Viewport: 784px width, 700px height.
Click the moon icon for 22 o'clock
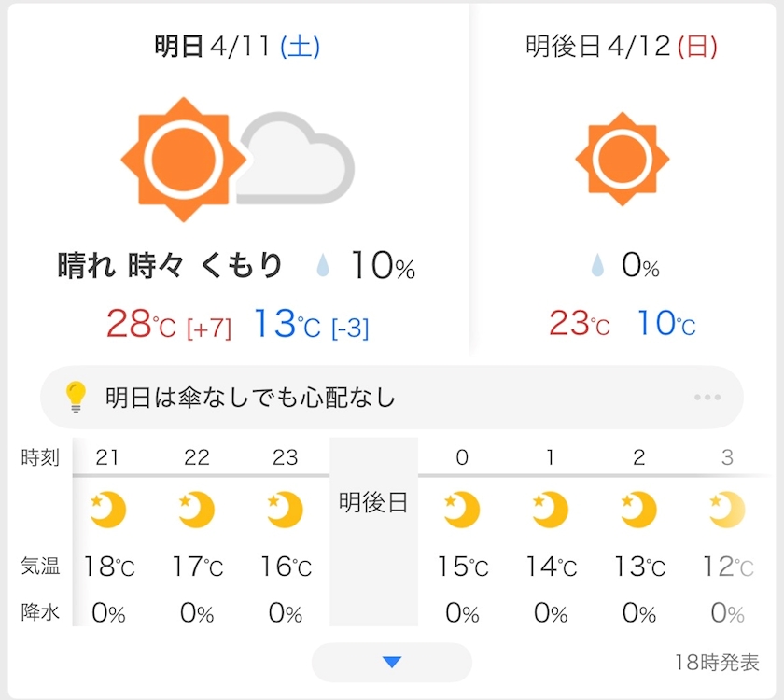196,510
